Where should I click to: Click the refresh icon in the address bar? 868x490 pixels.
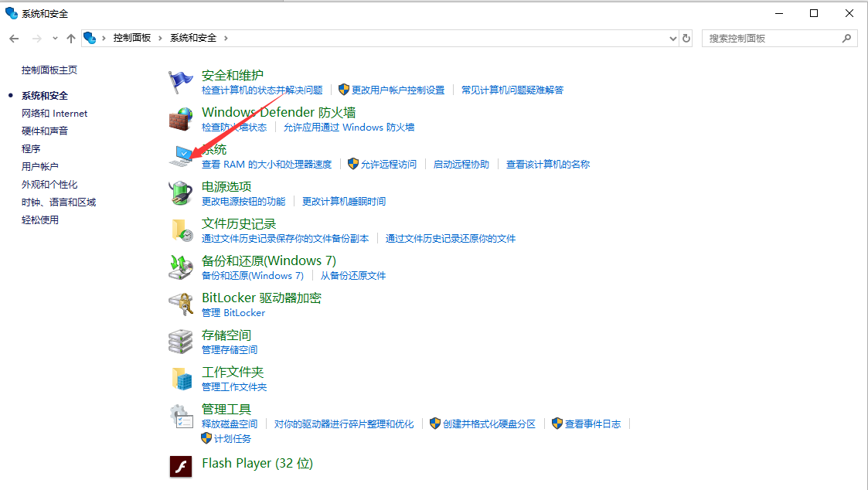click(686, 38)
